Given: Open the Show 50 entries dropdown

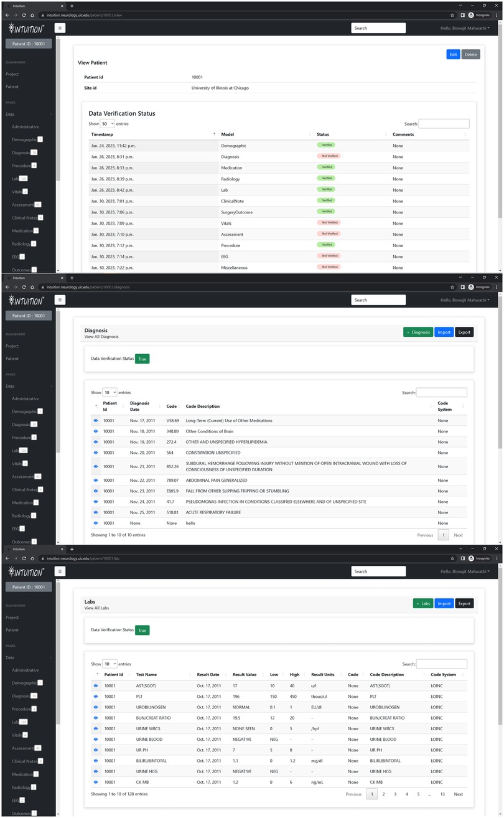Looking at the screenshot, I should point(108,124).
